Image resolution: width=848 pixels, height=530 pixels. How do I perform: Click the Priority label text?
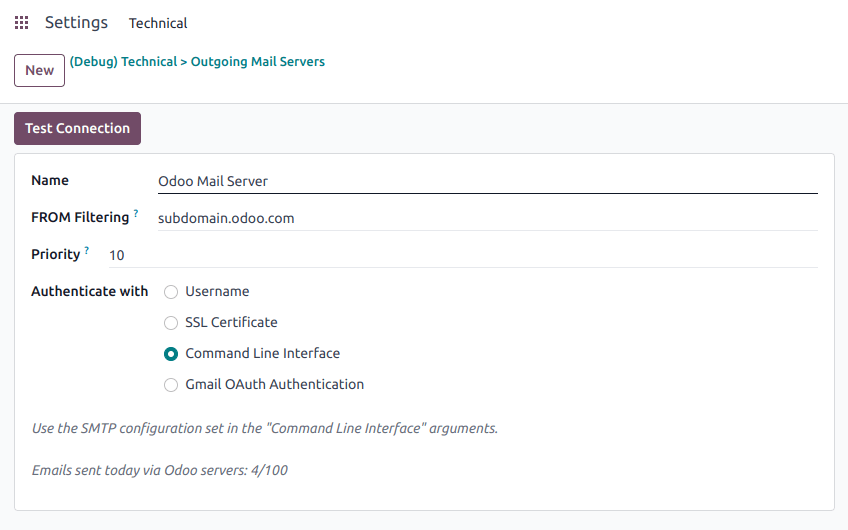[x=55, y=254]
